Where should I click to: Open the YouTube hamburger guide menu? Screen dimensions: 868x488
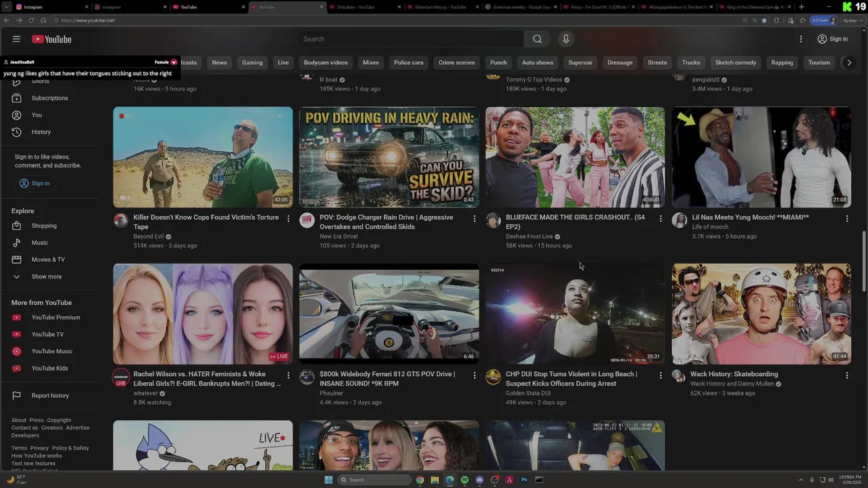tap(16, 39)
